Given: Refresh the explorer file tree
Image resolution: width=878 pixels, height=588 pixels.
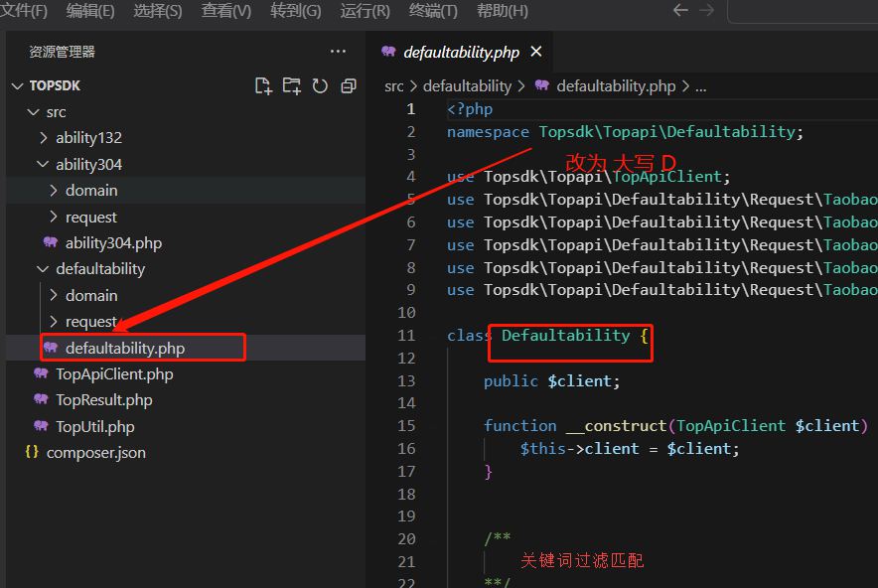Looking at the screenshot, I should 320,85.
